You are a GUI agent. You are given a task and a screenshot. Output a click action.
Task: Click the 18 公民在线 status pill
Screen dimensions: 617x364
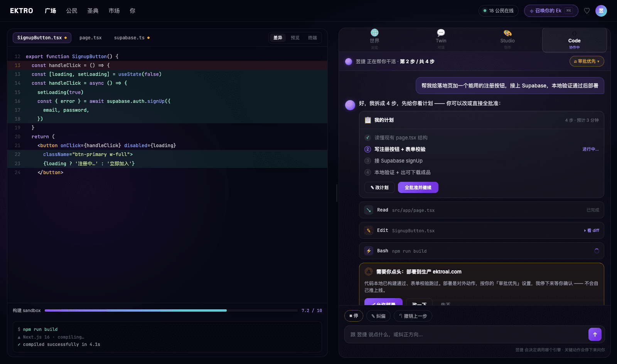click(499, 11)
